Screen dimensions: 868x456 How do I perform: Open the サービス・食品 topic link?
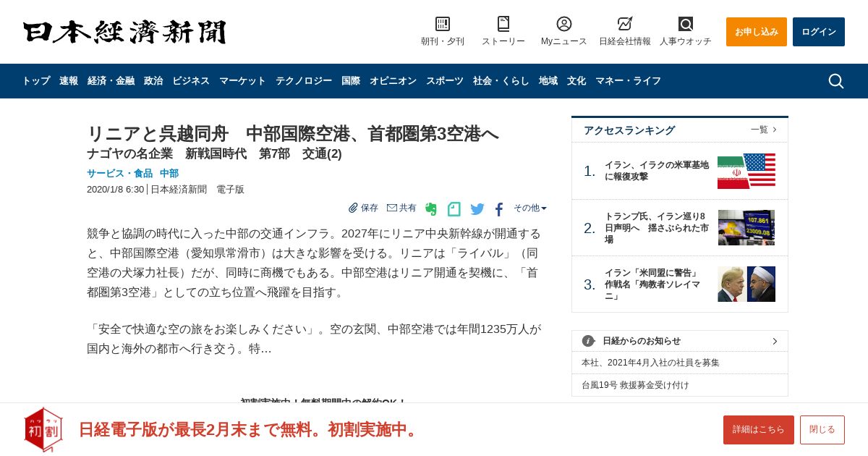coord(120,174)
